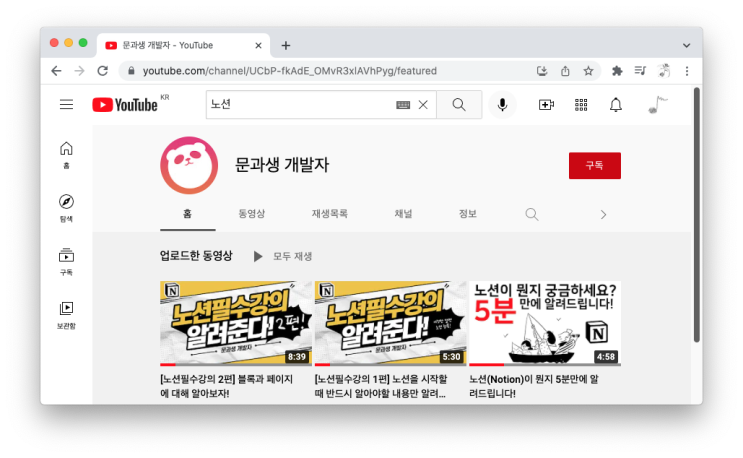Open new browser tab with plus
This screenshot has width=743, height=458.
285,45
